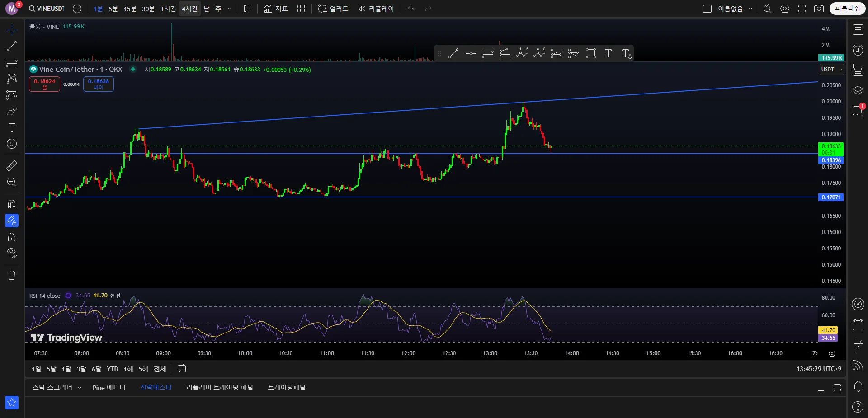Select the 15분 timeframe

click(x=130, y=9)
